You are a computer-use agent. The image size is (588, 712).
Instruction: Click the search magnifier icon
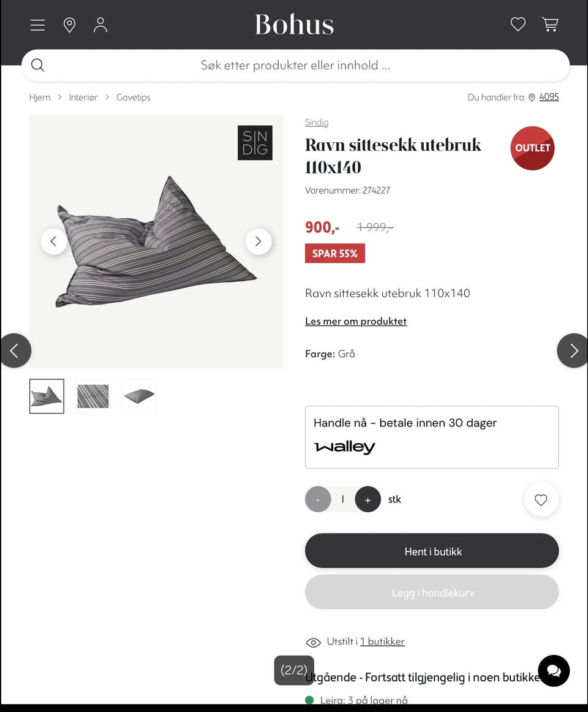[38, 65]
